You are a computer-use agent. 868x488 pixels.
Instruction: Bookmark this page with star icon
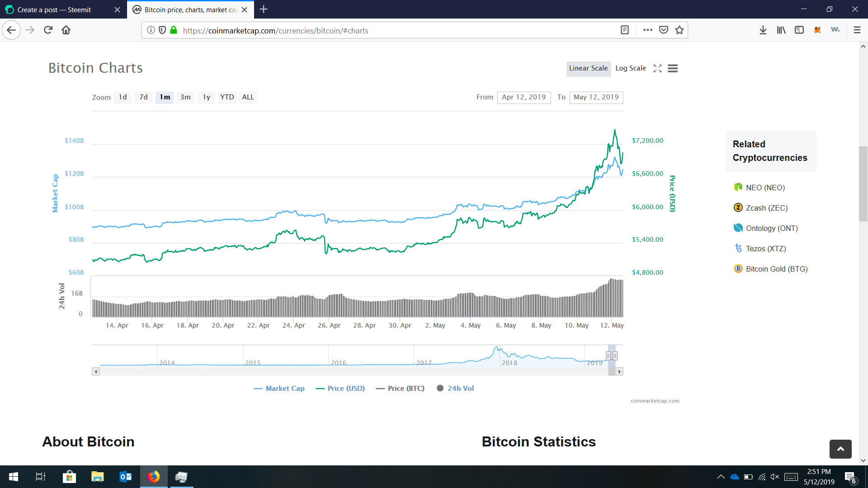[x=679, y=30]
